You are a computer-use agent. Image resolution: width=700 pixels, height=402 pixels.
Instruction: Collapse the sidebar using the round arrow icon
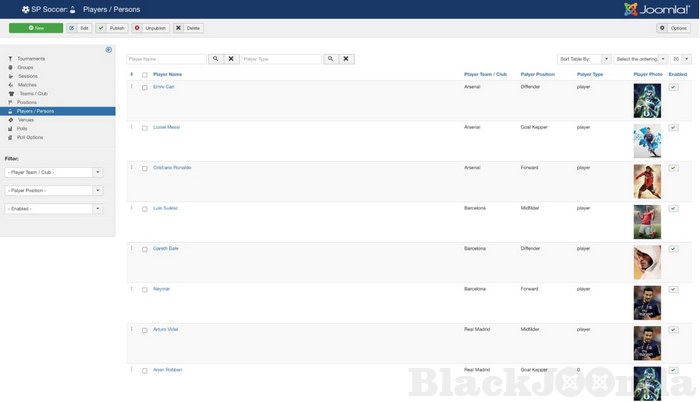pyautogui.click(x=109, y=49)
